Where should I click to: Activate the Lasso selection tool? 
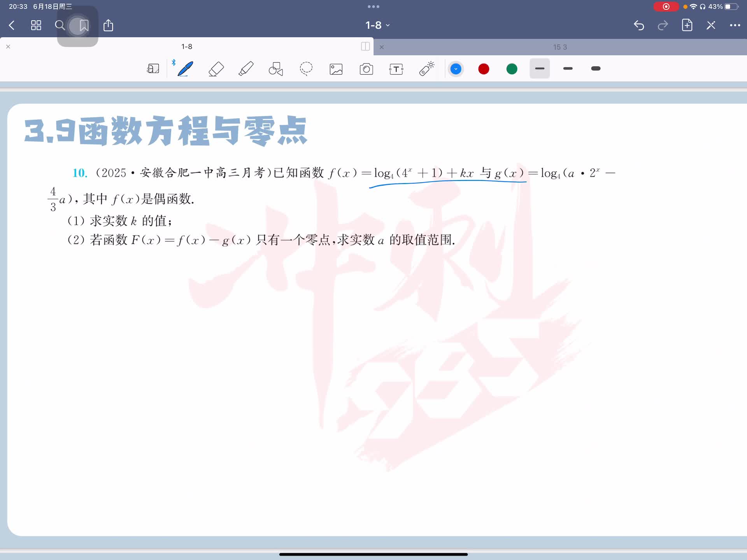[306, 69]
